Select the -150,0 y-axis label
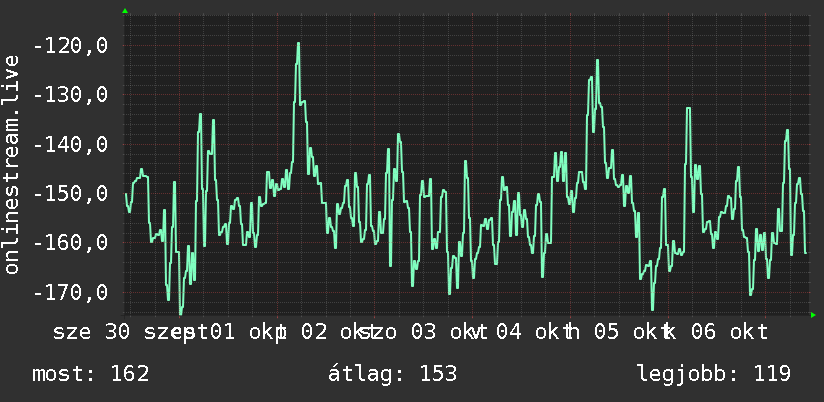Image resolution: width=824 pixels, height=402 pixels. pos(70,194)
